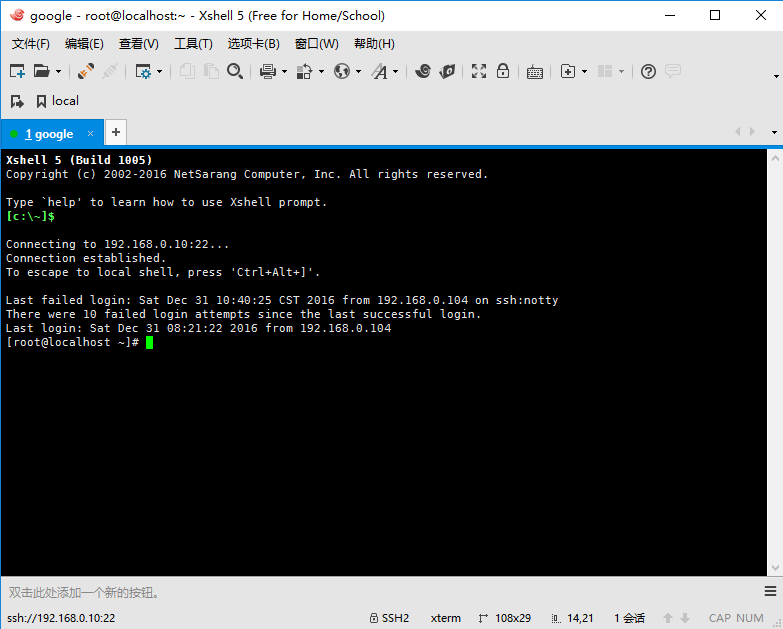Click the greyed Disconnect plug icon
The height and width of the screenshot is (629, 783).
[x=110, y=71]
